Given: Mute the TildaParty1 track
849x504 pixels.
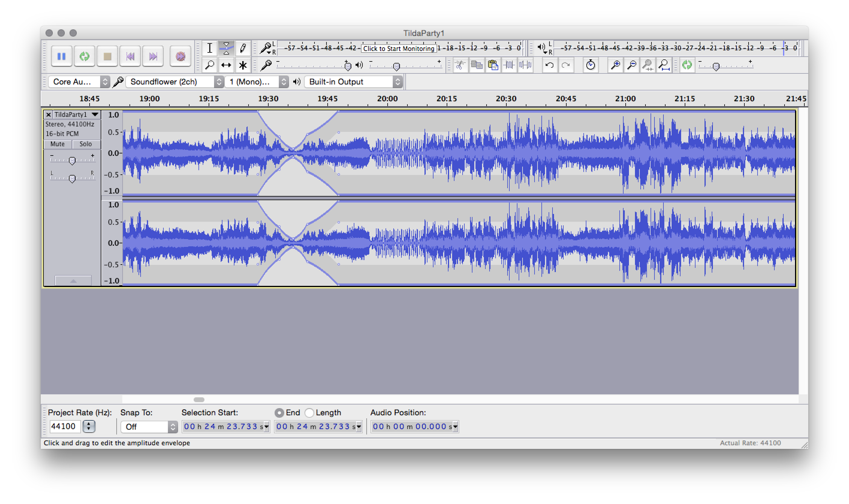Looking at the screenshot, I should point(58,144).
